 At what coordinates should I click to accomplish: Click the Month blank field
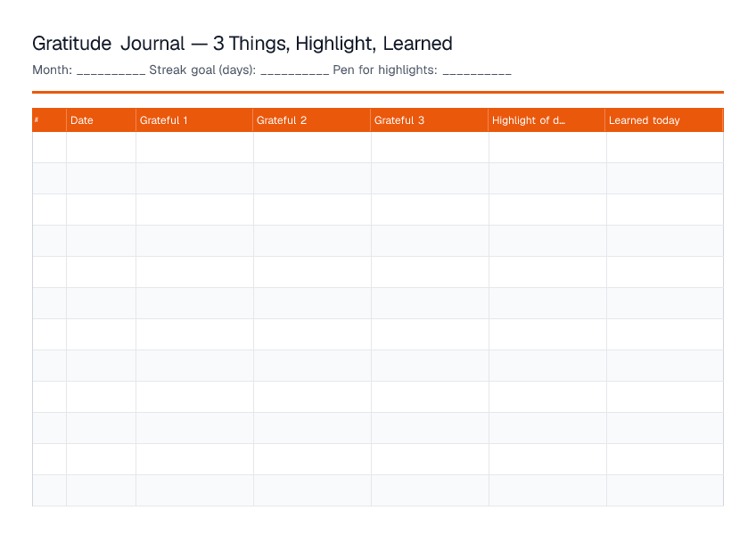click(x=111, y=70)
